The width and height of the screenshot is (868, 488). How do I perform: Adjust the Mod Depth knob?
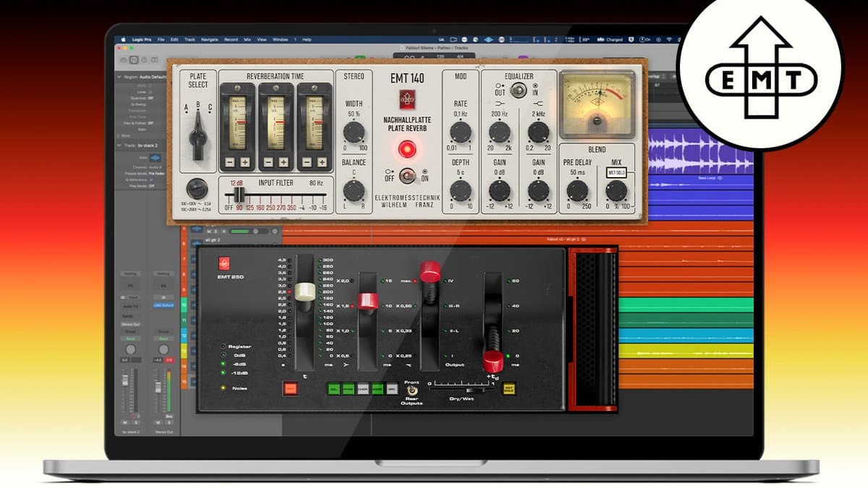[x=461, y=190]
